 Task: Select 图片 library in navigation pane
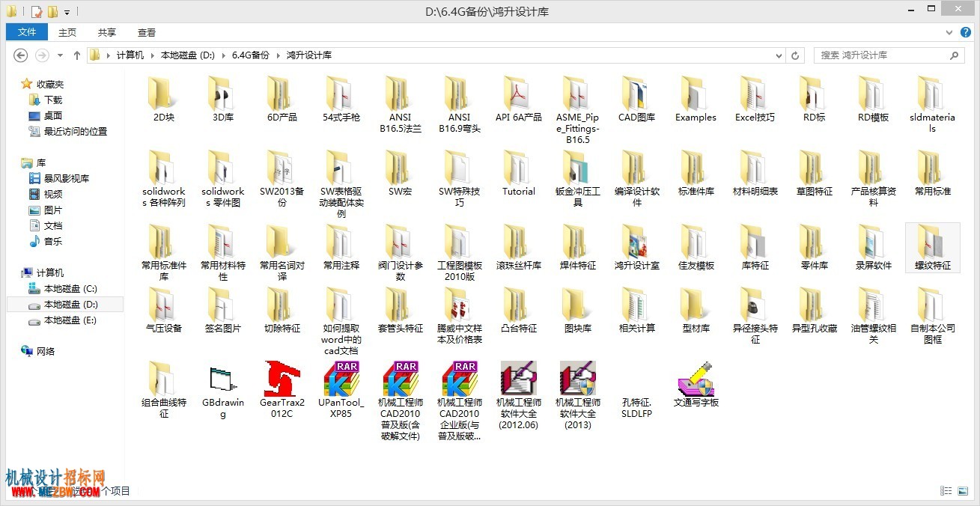[x=52, y=210]
